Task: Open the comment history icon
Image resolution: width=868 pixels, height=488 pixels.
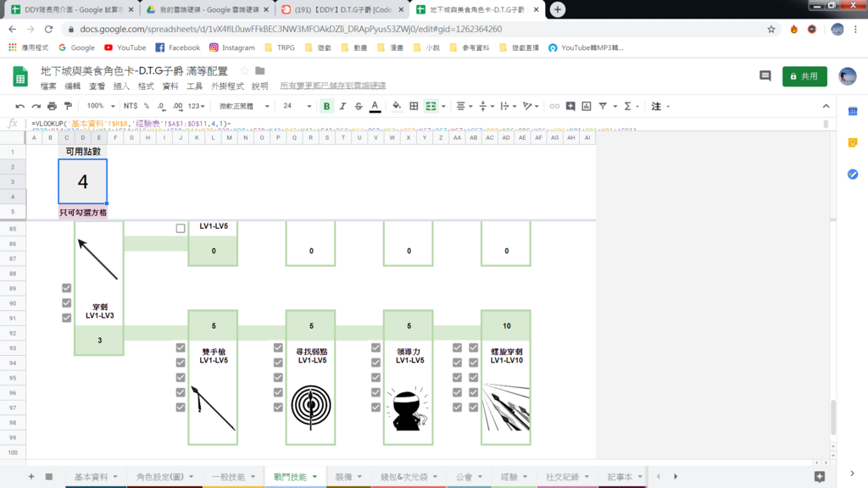Action: (765, 75)
